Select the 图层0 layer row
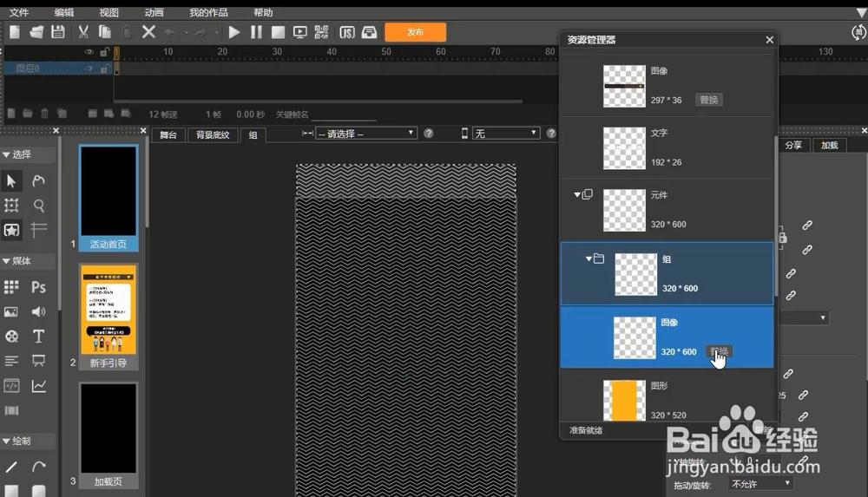The height and width of the screenshot is (497, 868). click(x=57, y=69)
